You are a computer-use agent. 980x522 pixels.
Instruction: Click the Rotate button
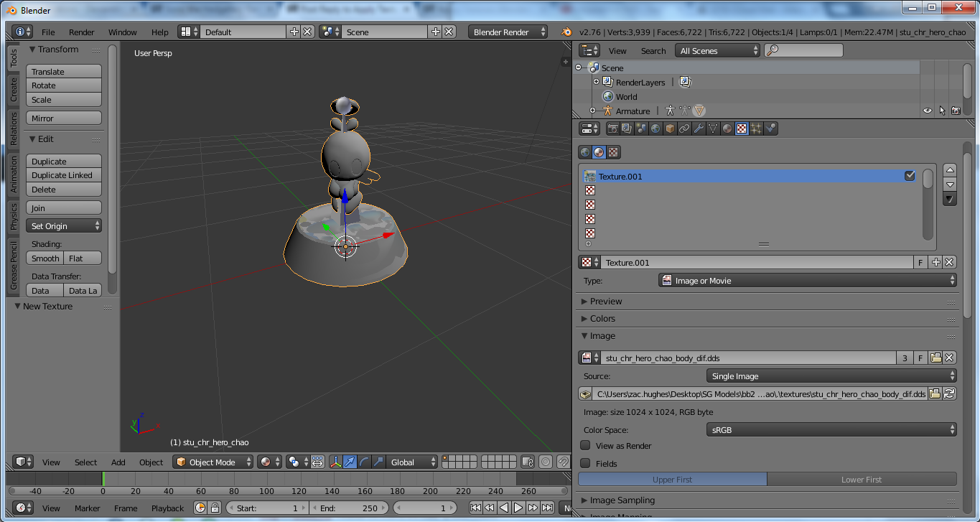pyautogui.click(x=64, y=85)
